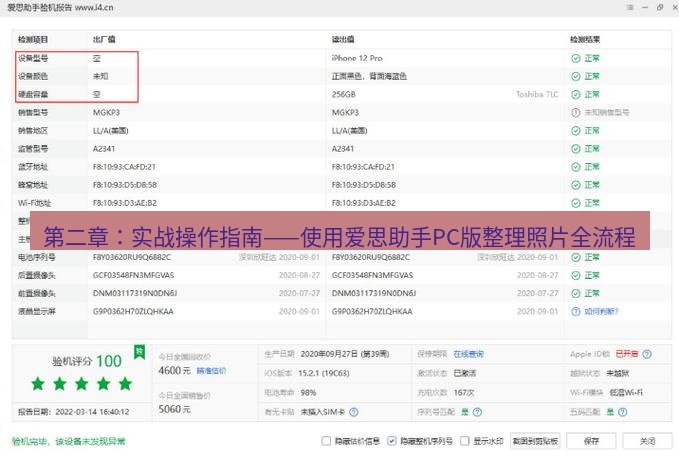Viewport: 679px width, 460px height.
Task: Click the check icon in 硬盘容量 row
Action: coord(576,95)
